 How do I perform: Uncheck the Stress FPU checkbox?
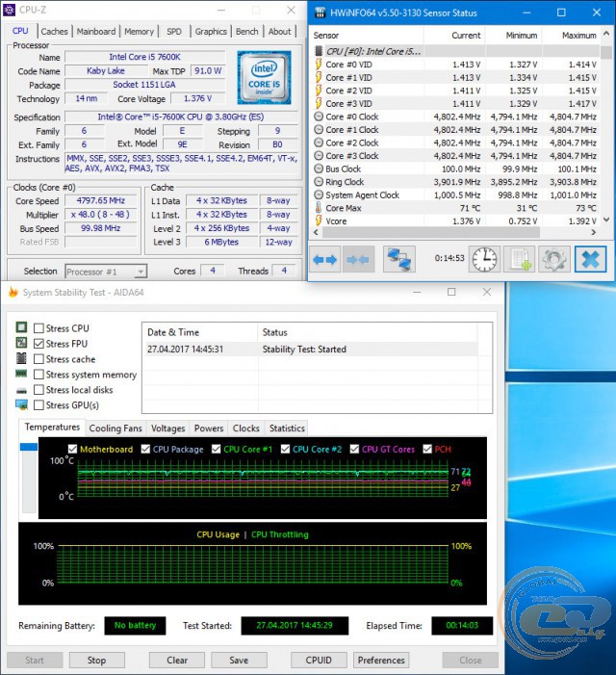point(38,344)
